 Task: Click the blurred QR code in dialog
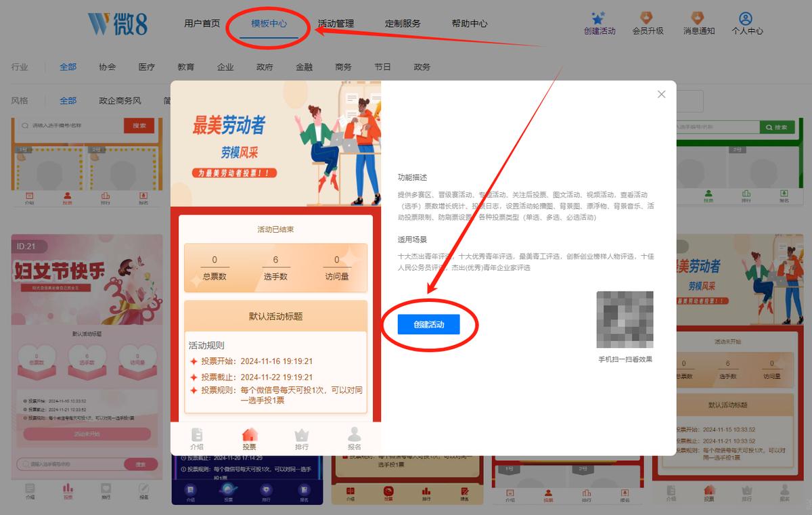point(625,319)
